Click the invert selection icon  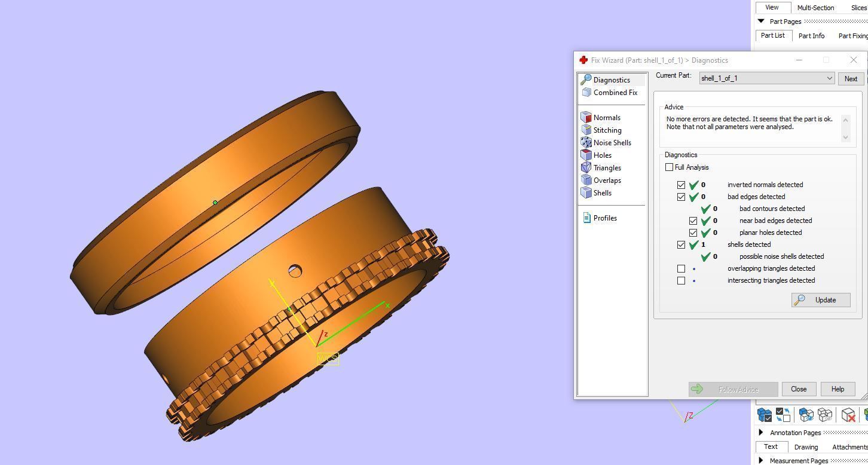[783, 414]
